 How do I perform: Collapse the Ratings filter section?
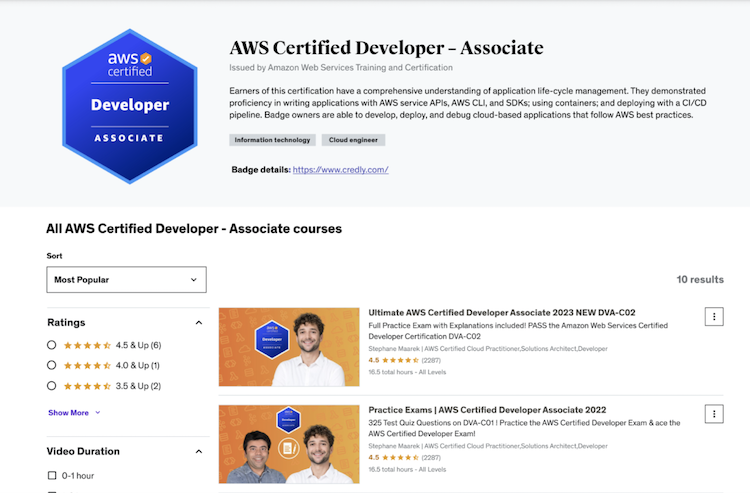point(198,323)
